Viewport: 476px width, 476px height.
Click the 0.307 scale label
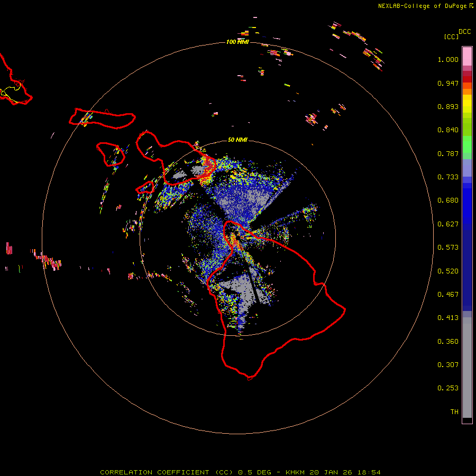pos(448,365)
